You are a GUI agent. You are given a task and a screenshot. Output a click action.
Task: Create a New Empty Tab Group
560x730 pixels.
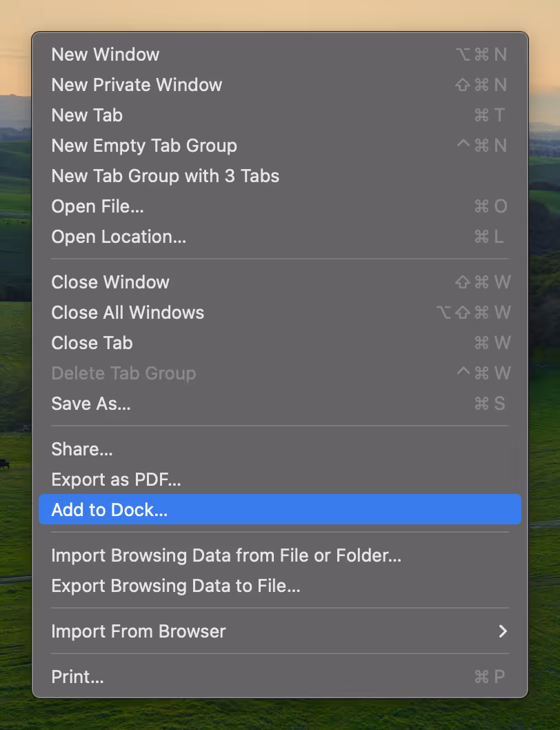[x=143, y=146]
